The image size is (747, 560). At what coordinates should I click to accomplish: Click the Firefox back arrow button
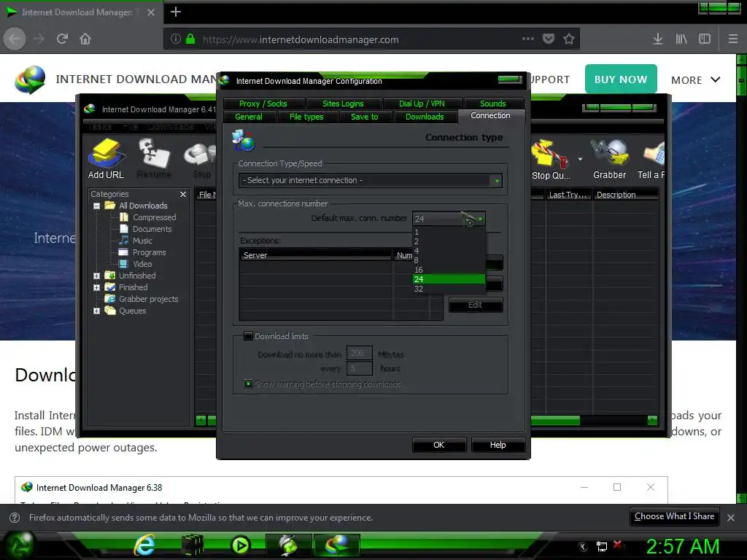[15, 39]
